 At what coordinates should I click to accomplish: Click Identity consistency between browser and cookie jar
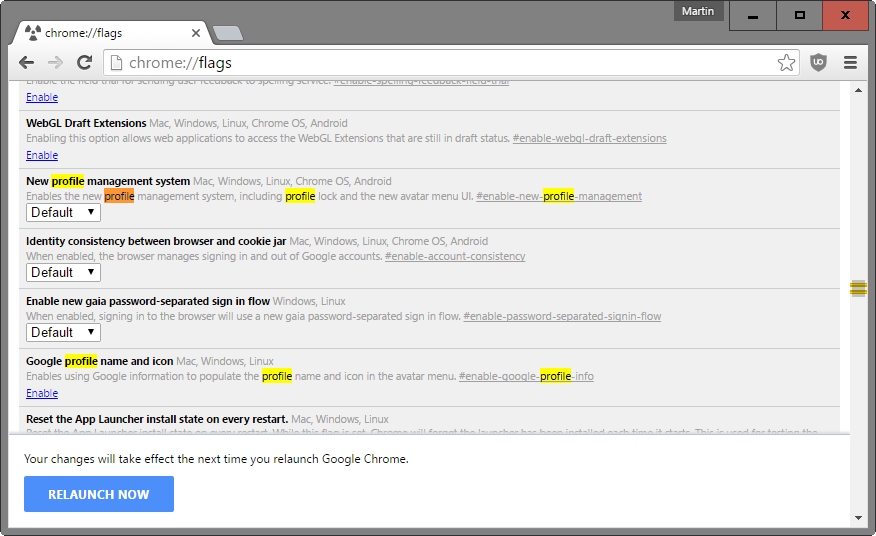coord(156,241)
